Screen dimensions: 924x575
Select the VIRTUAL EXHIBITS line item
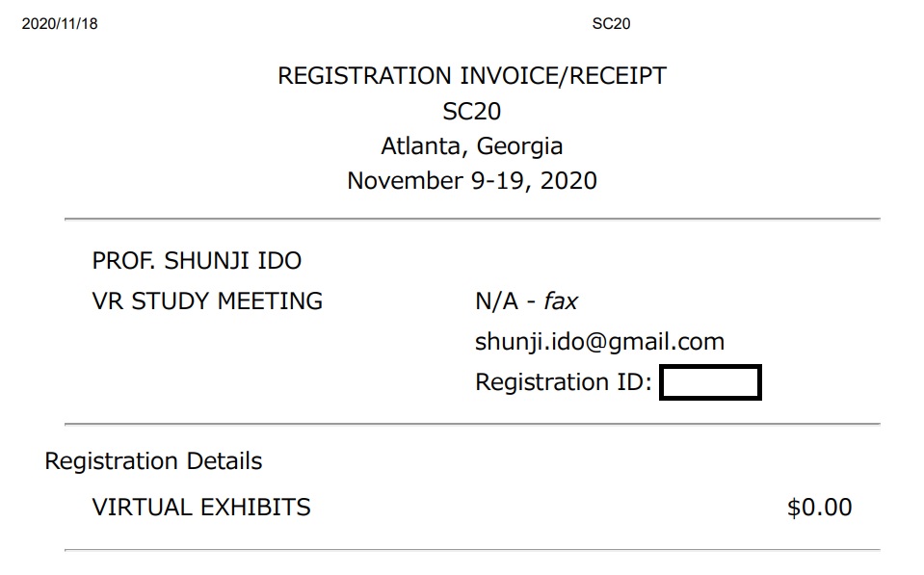pyautogui.click(x=201, y=507)
